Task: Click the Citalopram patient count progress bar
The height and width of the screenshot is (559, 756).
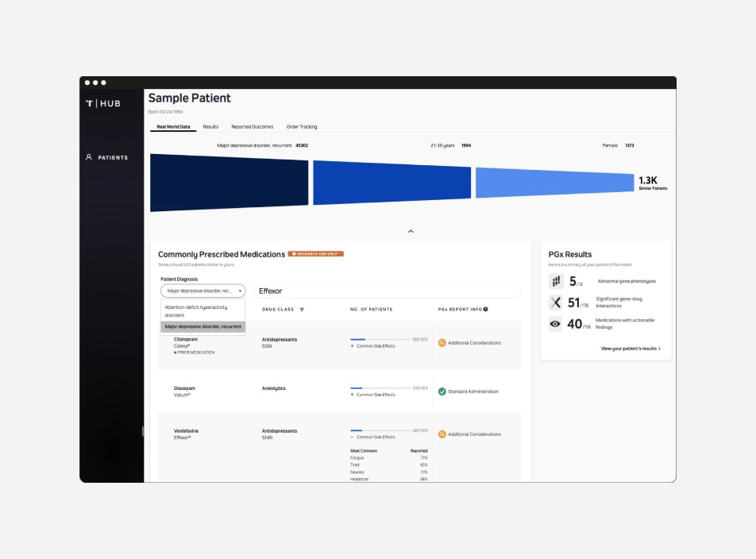Action: click(x=380, y=340)
